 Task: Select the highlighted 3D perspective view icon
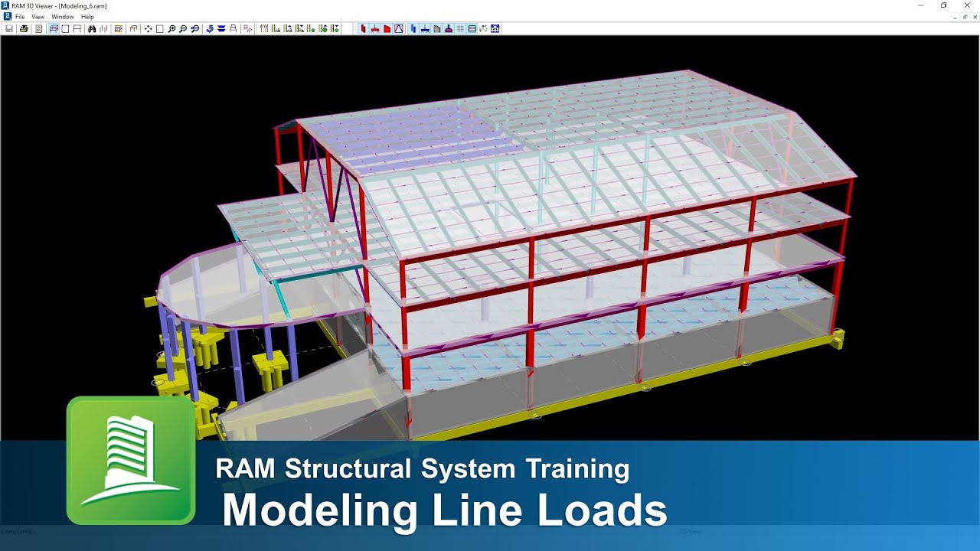coord(54,29)
